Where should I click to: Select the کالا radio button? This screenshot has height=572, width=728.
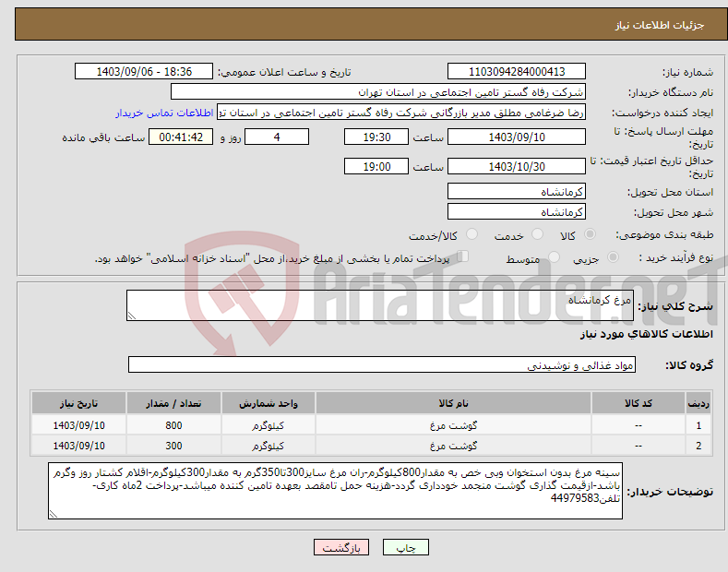[x=590, y=234]
